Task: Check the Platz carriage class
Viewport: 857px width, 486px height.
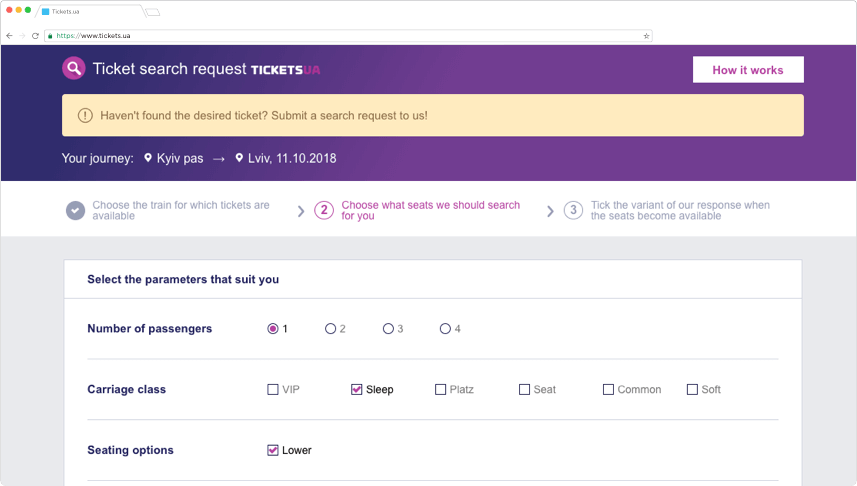Action: pos(441,389)
